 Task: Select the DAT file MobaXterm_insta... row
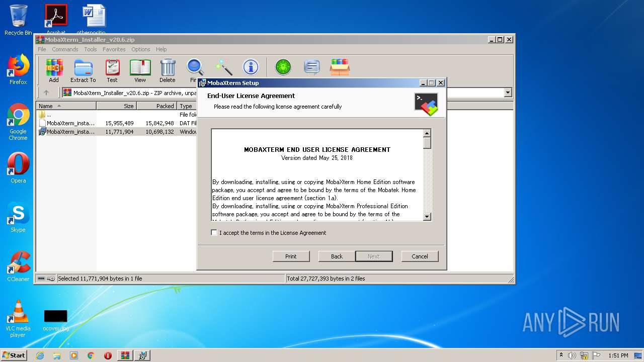tap(116, 123)
